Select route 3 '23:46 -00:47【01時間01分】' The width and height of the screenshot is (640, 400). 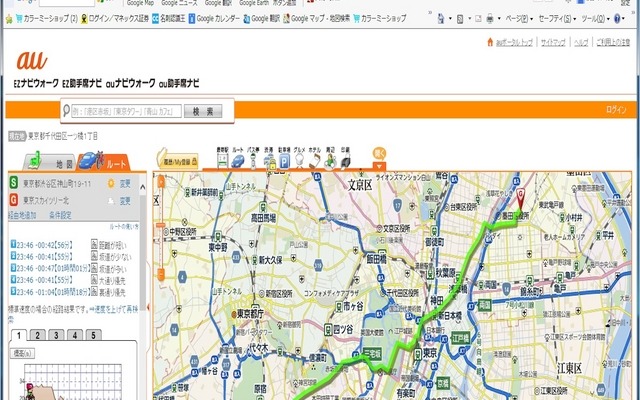coord(52,268)
